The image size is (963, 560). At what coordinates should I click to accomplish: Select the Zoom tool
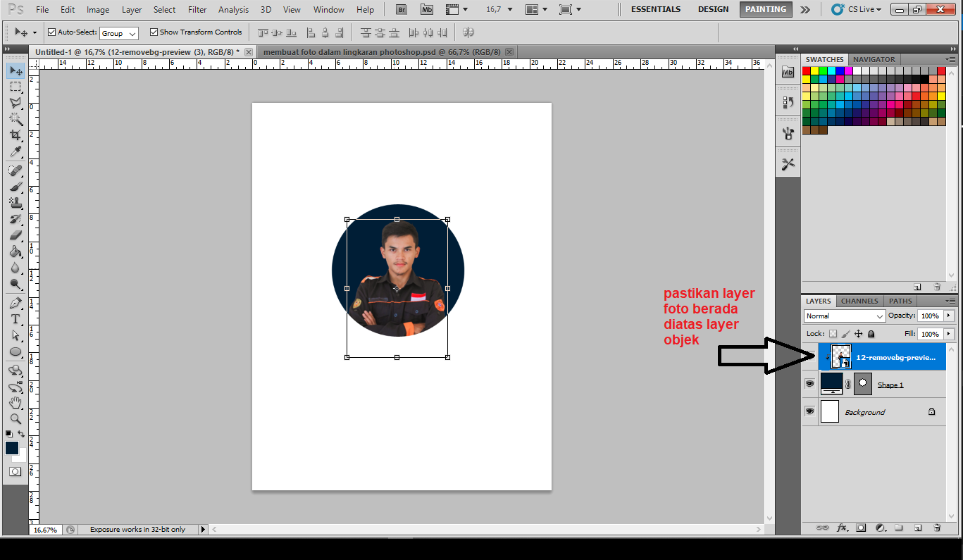[15, 418]
